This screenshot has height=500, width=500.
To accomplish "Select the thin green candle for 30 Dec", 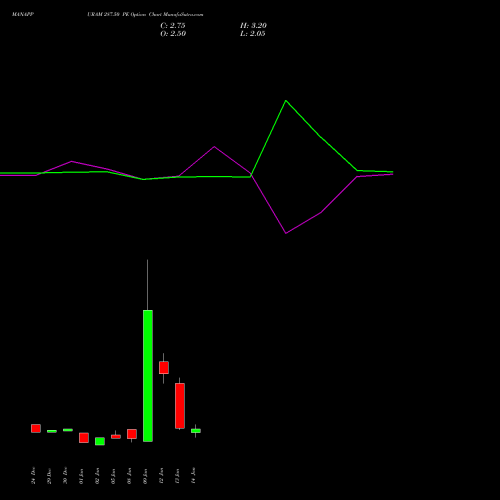I will pyautogui.click(x=68, y=430).
